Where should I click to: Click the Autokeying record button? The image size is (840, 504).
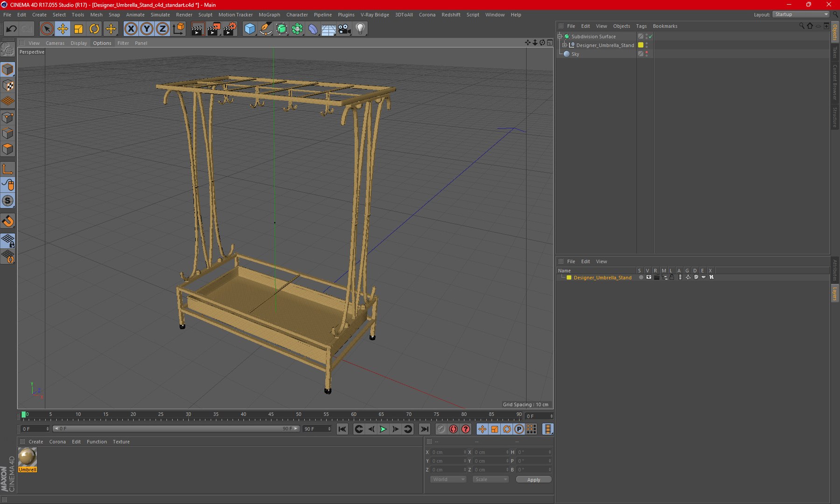coord(453,429)
